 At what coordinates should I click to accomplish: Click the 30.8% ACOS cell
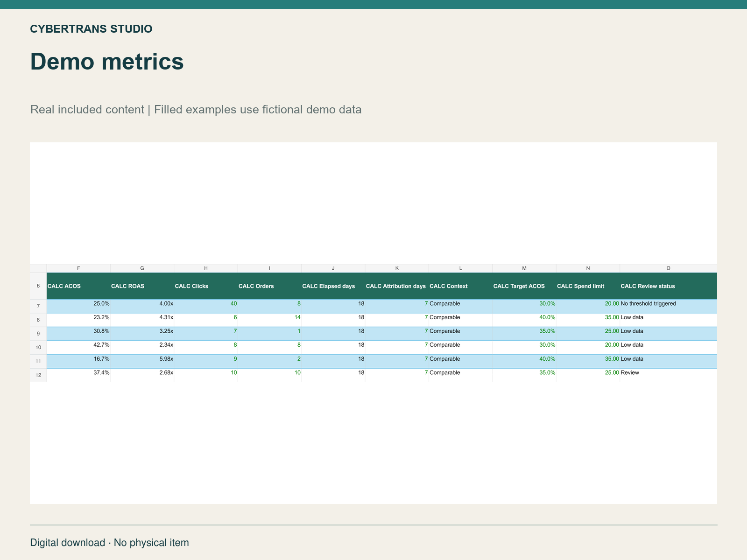tap(78, 334)
